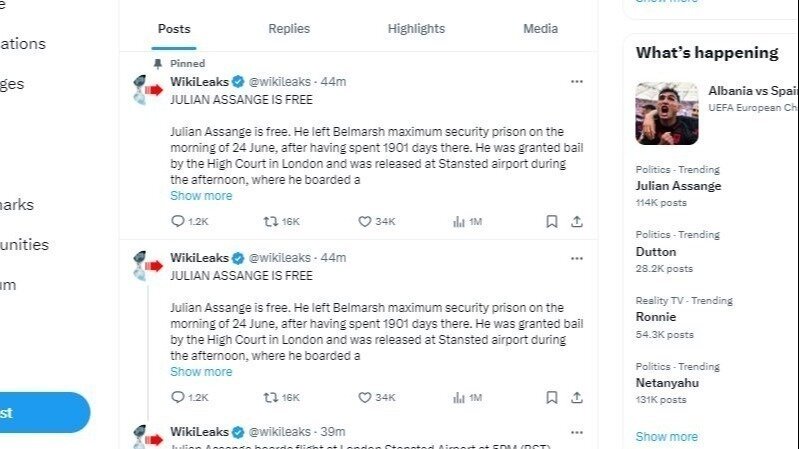Image resolution: width=799 pixels, height=449 pixels.
Task: Bookmark the second WikiLeaks post
Action: coord(551,397)
